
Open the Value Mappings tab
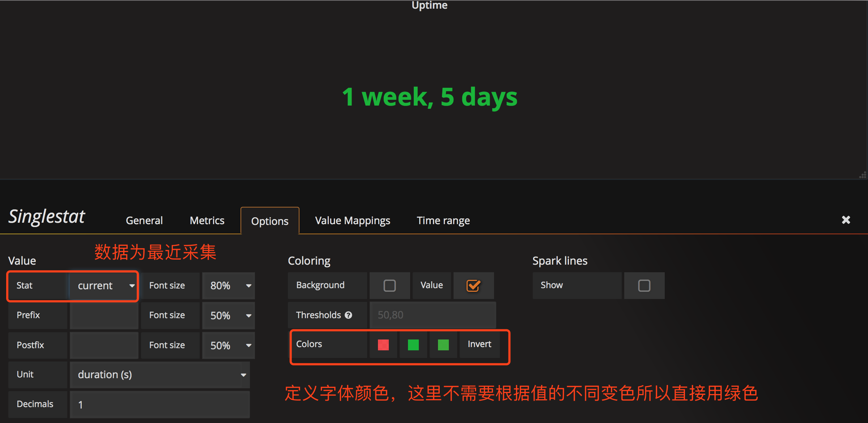click(352, 221)
